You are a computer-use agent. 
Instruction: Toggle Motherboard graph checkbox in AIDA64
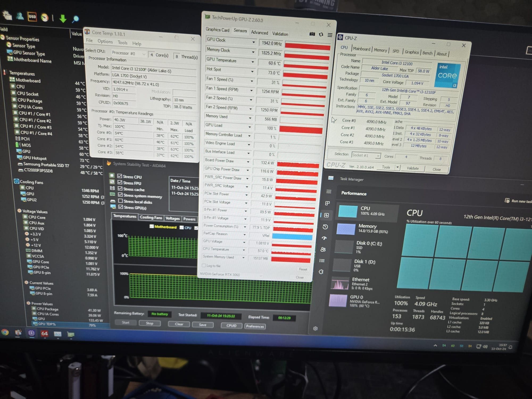coord(152,226)
